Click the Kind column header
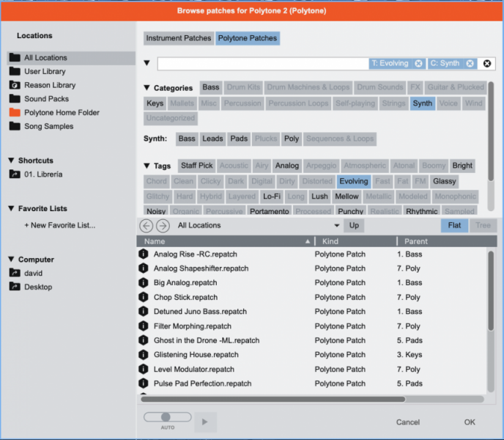 (x=356, y=241)
